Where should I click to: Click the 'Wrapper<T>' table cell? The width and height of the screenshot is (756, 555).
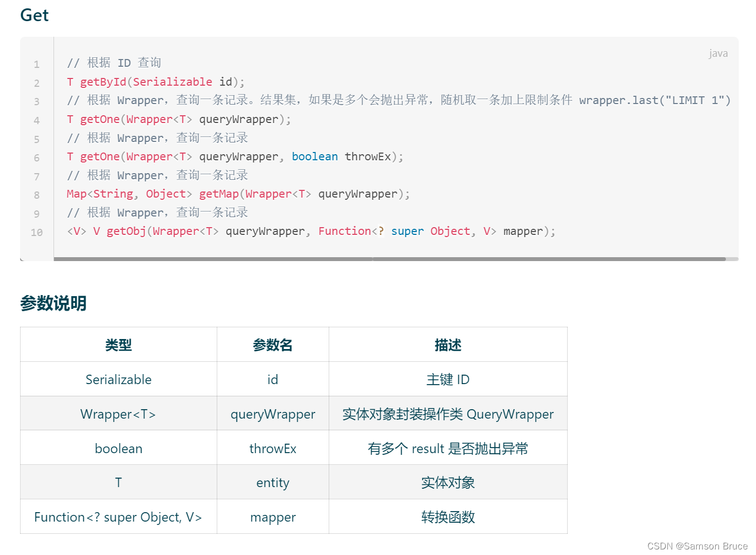click(119, 414)
